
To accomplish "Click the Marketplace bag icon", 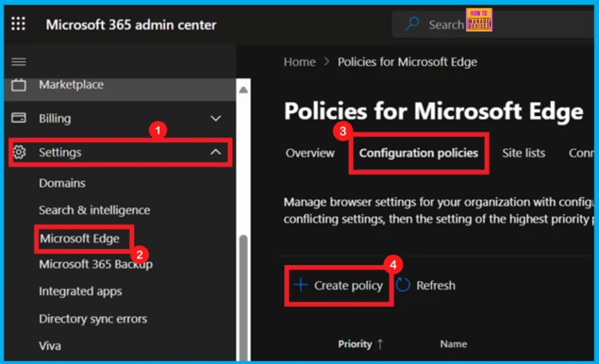I will 19,85.
